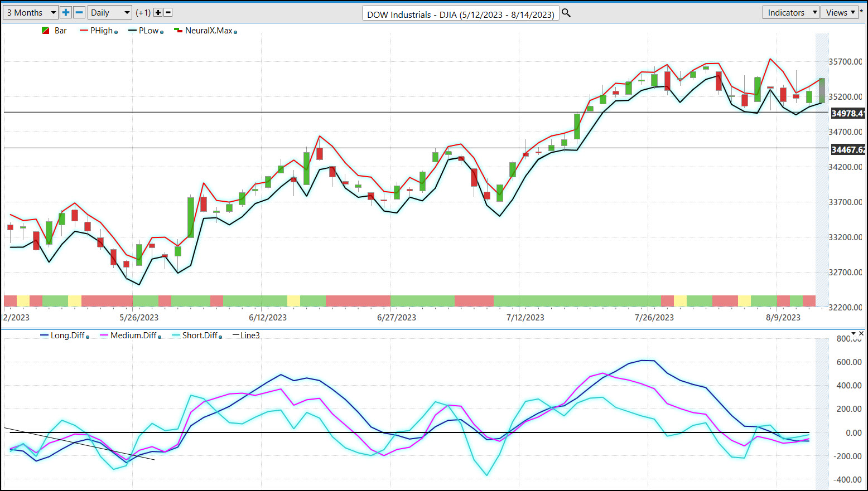Open the Indicators dropdown menu
This screenshot has height=491, width=868.
point(790,12)
